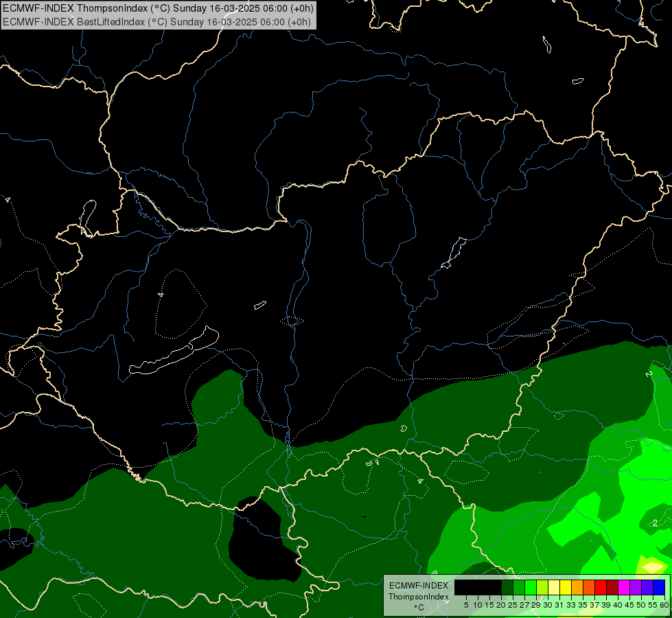Click the legend scale value "39"
Viewport: 672px width, 618px height.
[x=606, y=605]
